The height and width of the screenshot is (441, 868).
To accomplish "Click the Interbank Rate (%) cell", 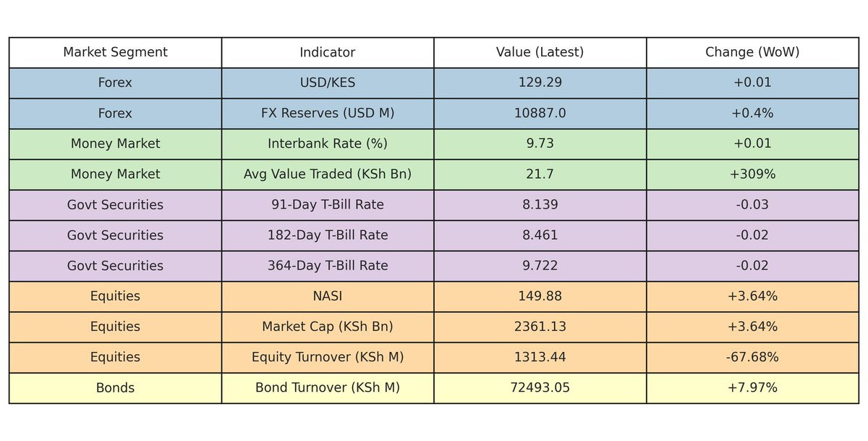I will pyautogui.click(x=328, y=143).
